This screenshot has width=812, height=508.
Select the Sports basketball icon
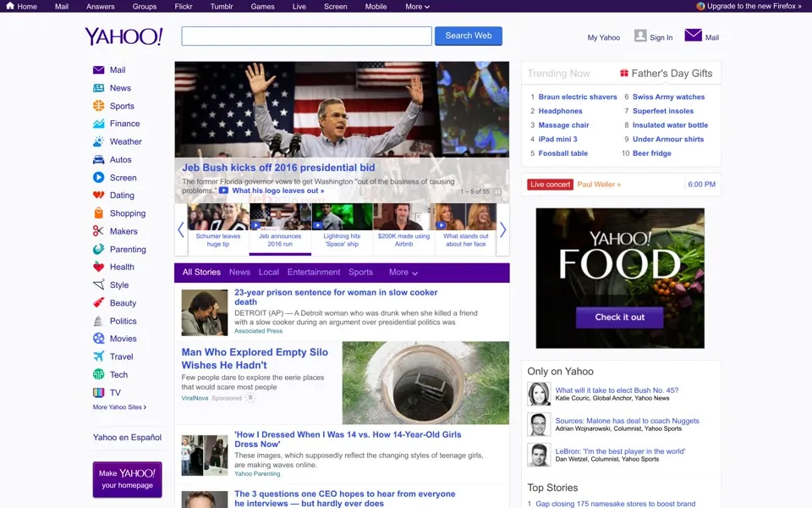98,106
